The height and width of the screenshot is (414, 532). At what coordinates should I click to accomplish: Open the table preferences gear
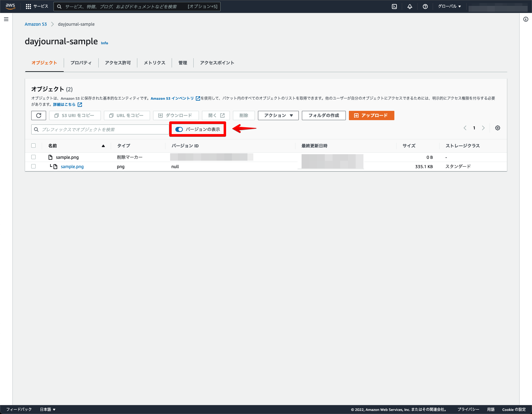498,128
